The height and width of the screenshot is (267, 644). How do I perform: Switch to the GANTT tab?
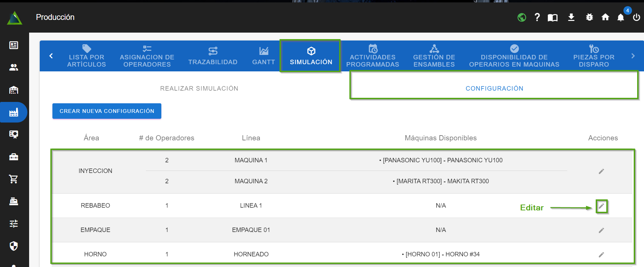pyautogui.click(x=263, y=56)
